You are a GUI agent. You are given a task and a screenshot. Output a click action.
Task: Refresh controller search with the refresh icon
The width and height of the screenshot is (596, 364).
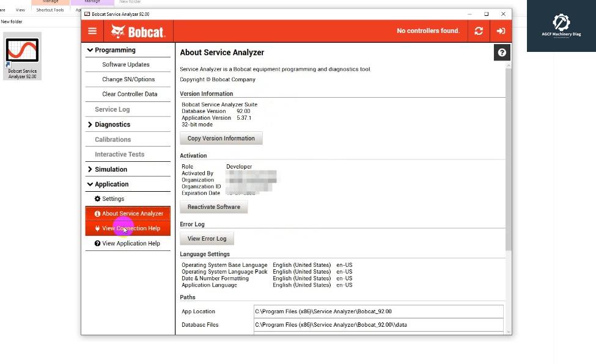click(479, 31)
